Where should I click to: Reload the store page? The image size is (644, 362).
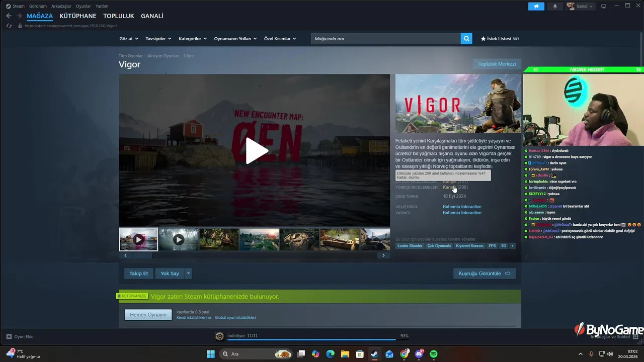coord(9,26)
